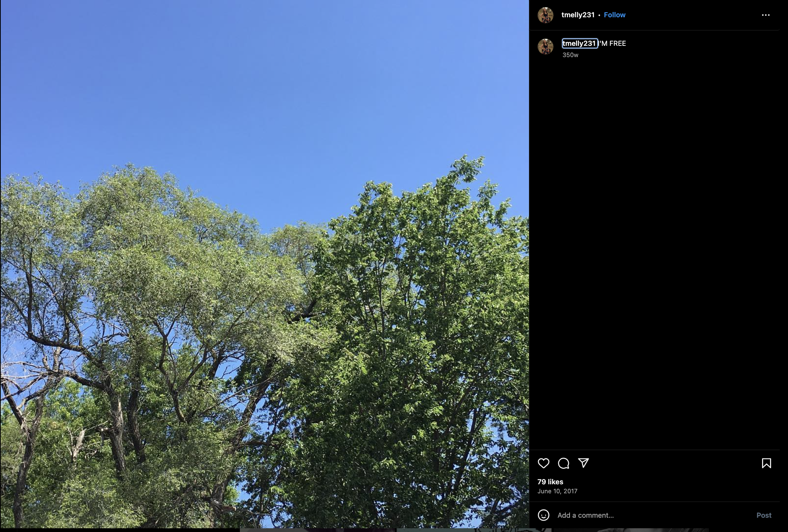Open more options three-dot menu

click(765, 15)
